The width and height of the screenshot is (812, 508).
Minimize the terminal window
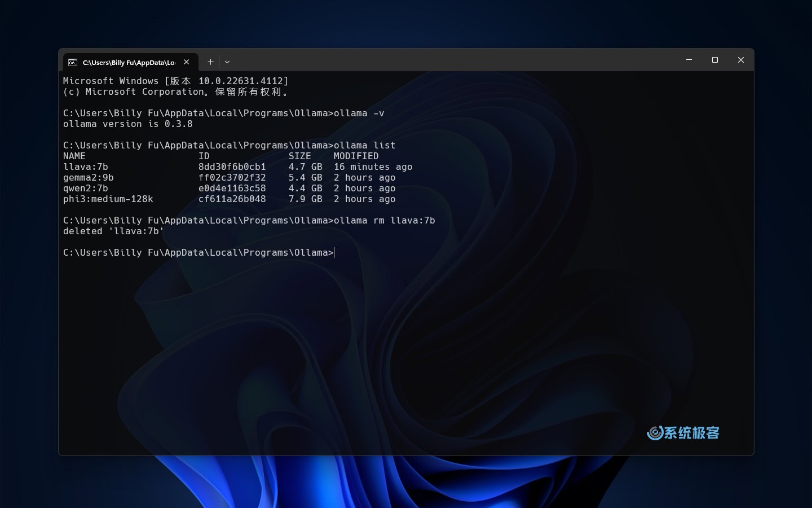point(689,60)
